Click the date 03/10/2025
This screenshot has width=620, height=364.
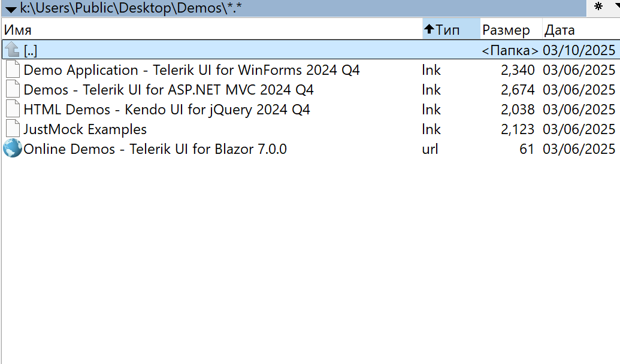coord(579,50)
